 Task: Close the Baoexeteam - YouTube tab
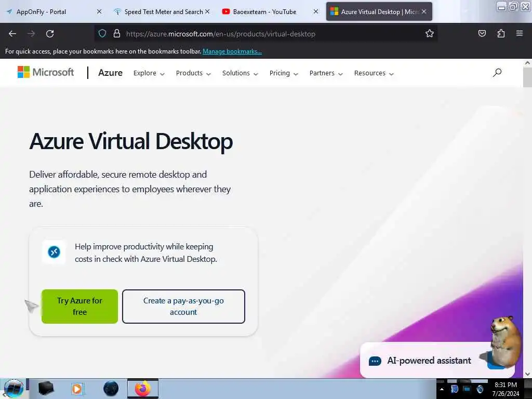(315, 11)
